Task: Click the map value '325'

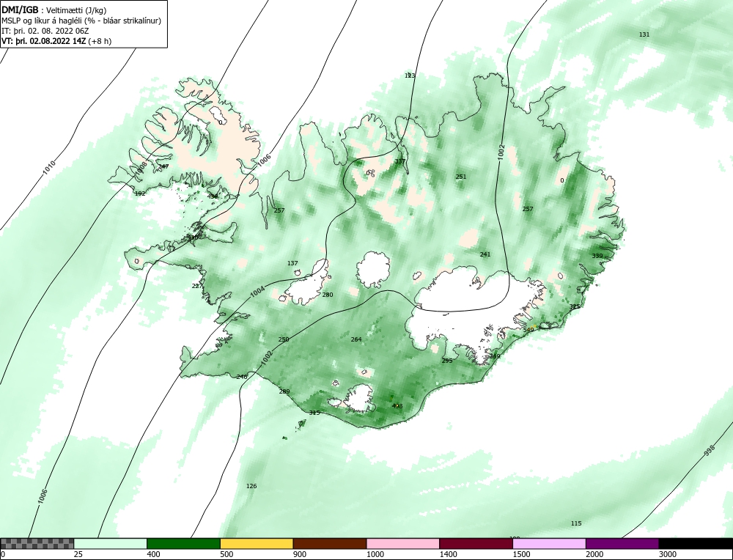Action: click(575, 306)
